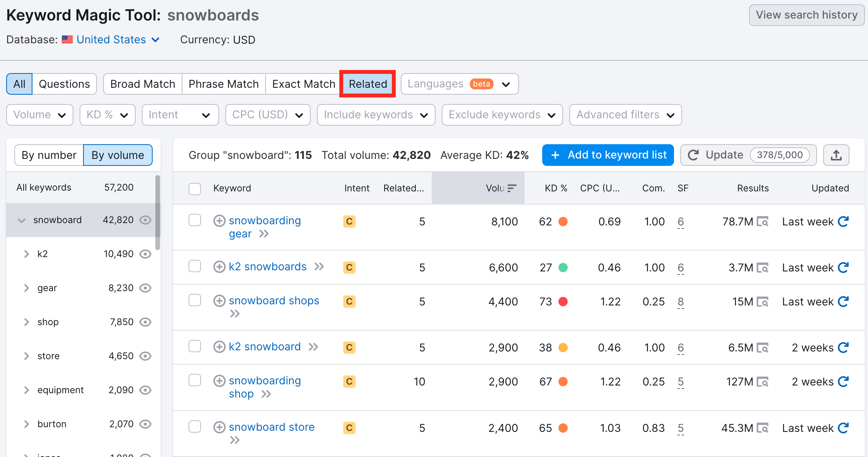Open the CPC (USD) filter dropdown
Screen dimensions: 868x457
coord(268,115)
